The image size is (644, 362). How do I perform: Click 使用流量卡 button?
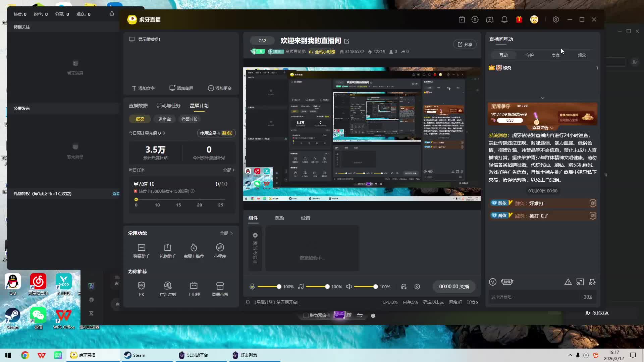click(x=216, y=133)
